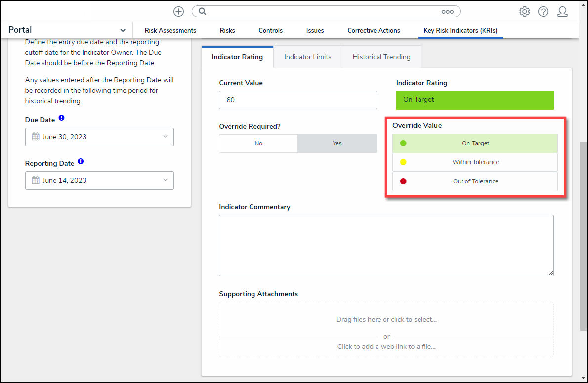This screenshot has height=383, width=588.
Task: Expand the Portal dropdown
Action: click(123, 30)
